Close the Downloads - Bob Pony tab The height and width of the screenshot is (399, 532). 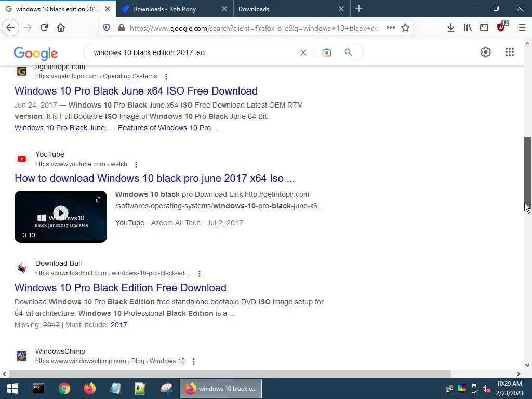(224, 9)
